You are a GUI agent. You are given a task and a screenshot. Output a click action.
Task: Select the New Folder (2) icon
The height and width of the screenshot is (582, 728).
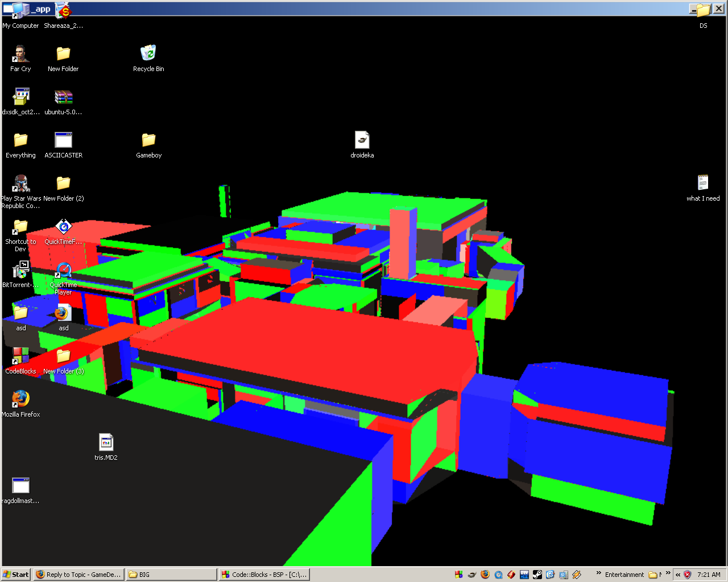click(63, 188)
